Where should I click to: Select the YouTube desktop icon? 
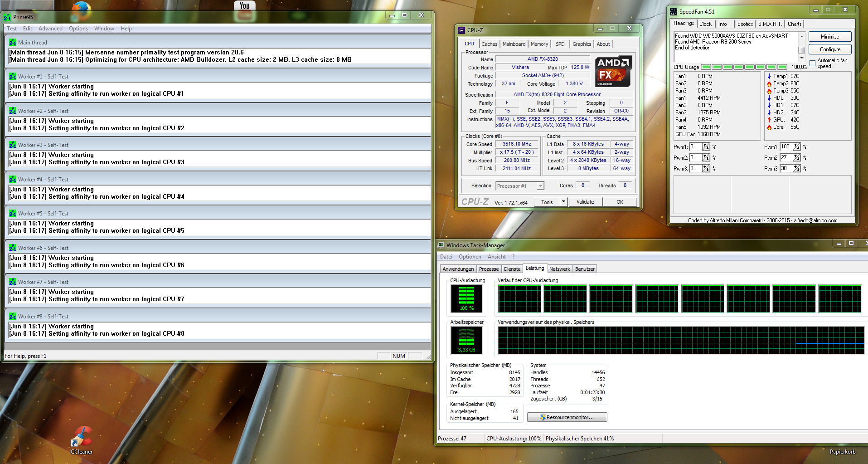(x=245, y=11)
